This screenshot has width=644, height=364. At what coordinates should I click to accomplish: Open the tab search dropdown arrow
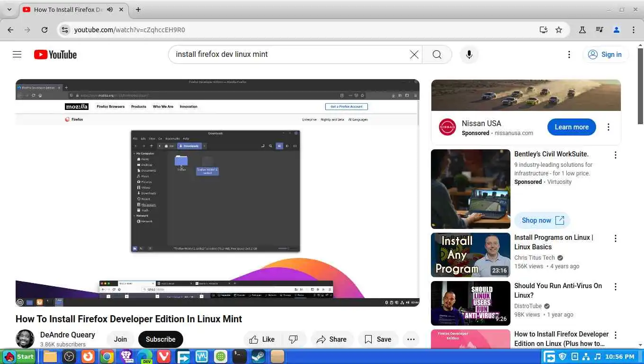coord(9,9)
